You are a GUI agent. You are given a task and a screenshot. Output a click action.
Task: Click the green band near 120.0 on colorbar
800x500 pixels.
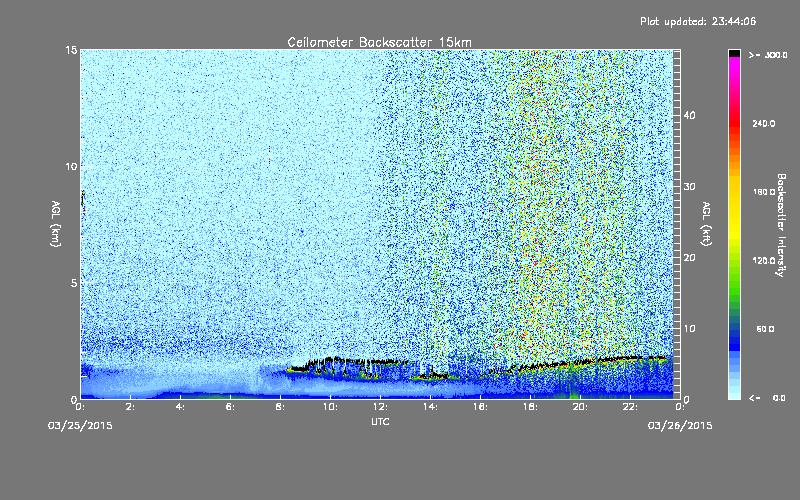(x=734, y=261)
